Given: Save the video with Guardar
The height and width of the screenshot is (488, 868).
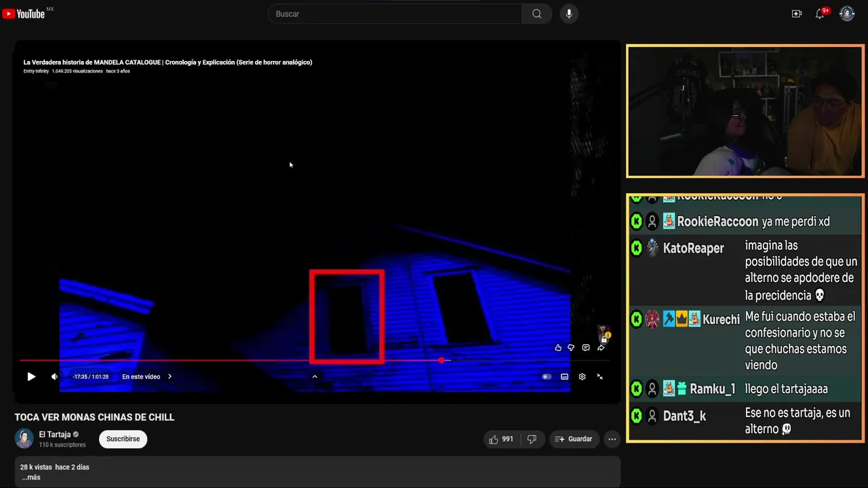Looking at the screenshot, I should (574, 439).
